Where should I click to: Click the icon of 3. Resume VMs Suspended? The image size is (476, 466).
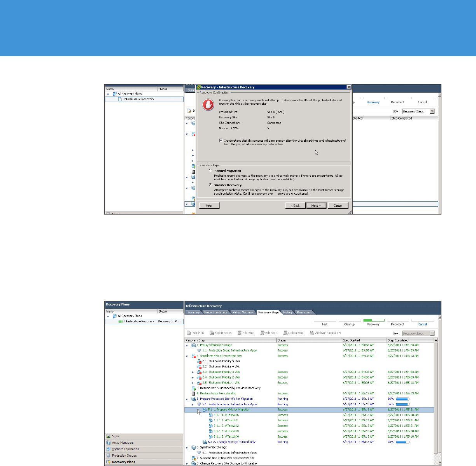[x=194, y=388]
